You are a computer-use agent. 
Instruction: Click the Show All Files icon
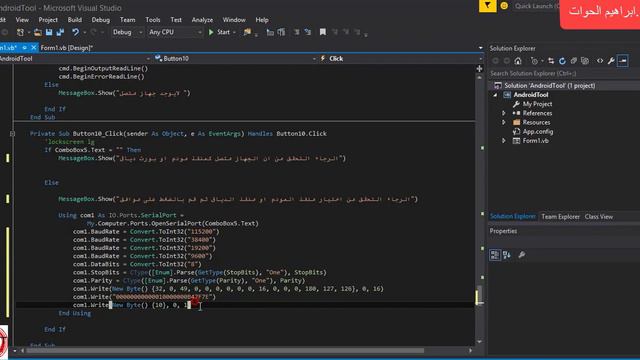(x=585, y=61)
